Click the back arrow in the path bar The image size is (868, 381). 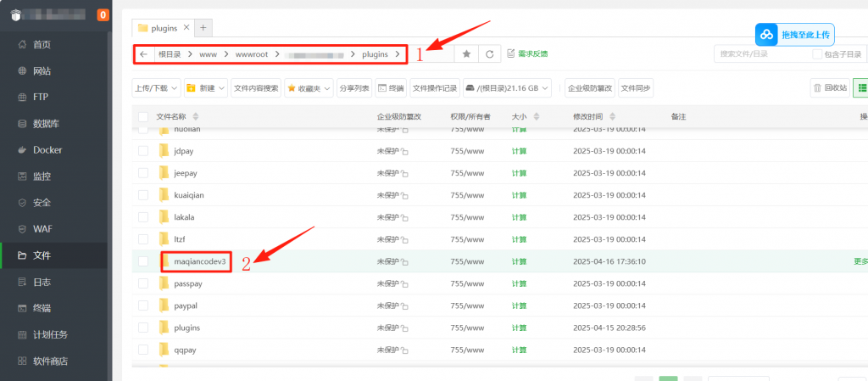click(143, 54)
